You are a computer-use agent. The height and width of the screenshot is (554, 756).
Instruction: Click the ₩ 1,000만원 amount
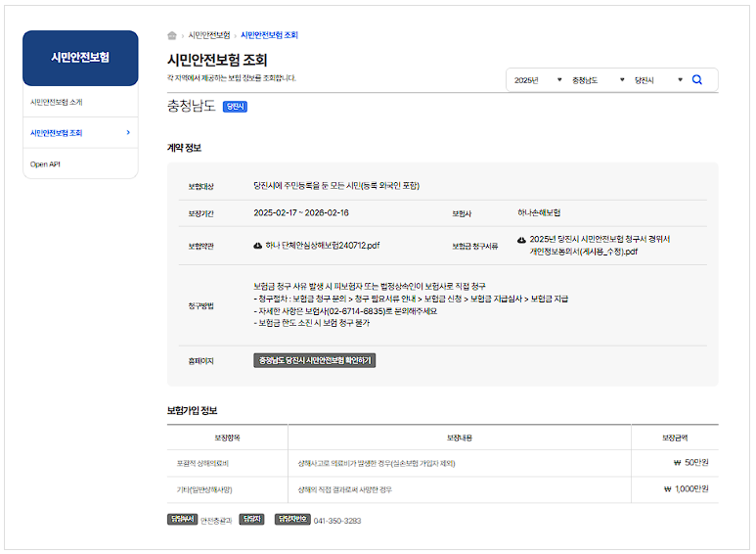click(x=687, y=489)
